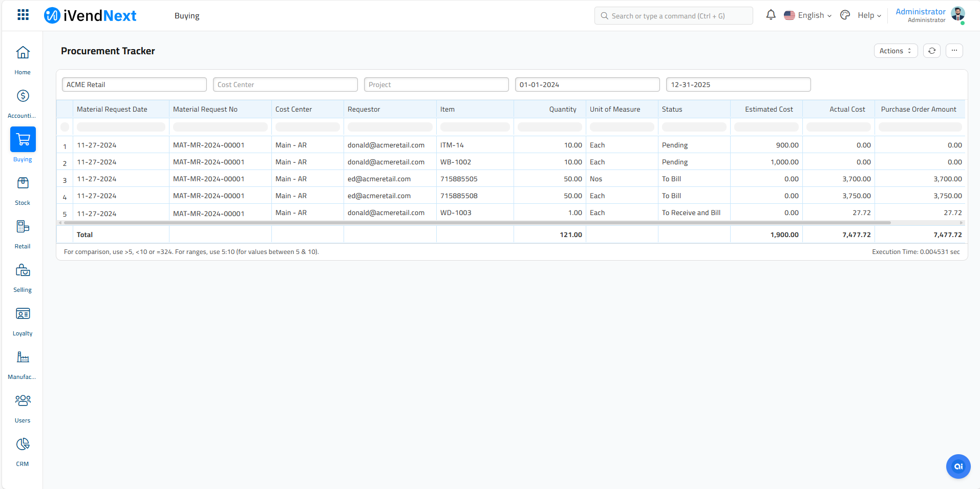Viewport: 980px width, 489px height.
Task: Click the Buying breadcrumb
Action: click(187, 16)
